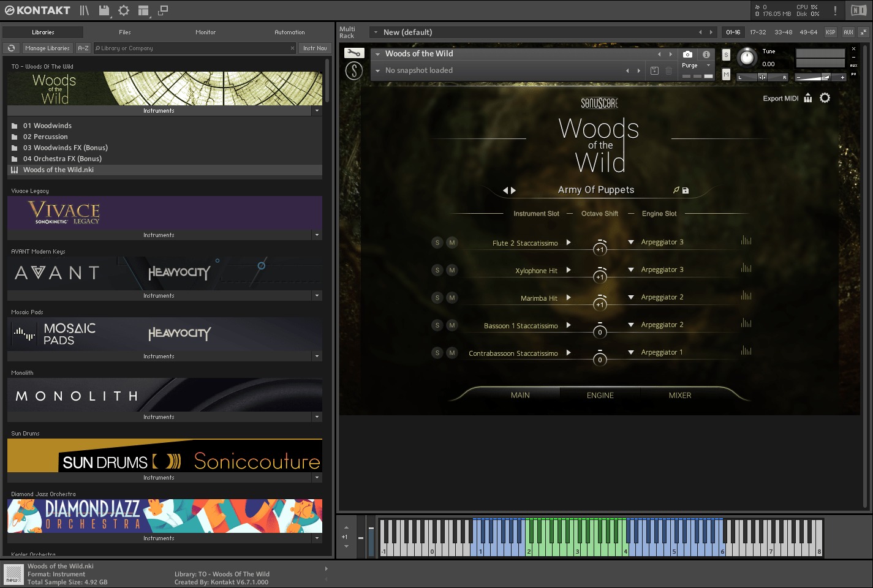Open Arpeggiator 3 dropdown for Flute 2
Image resolution: width=873 pixels, height=588 pixels.
(x=631, y=243)
